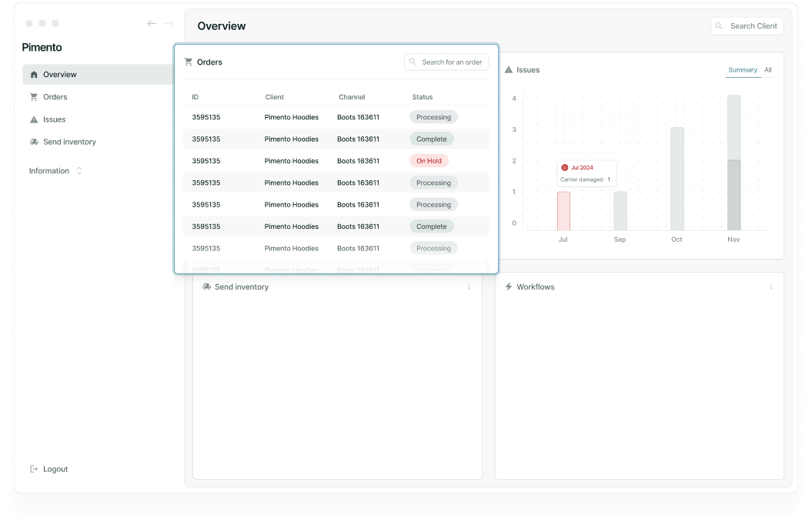The height and width of the screenshot is (530, 812).
Task: Click the cart icon beside Orders in sidebar
Action: coord(34,97)
